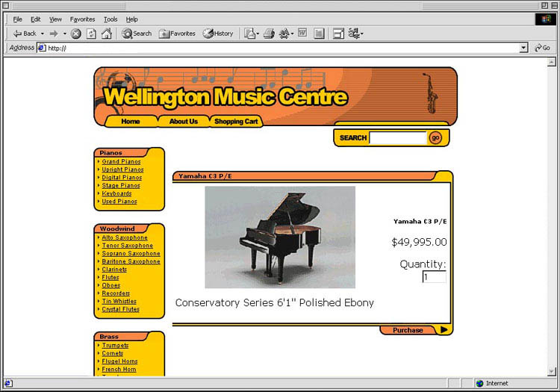Image resolution: width=560 pixels, height=392 pixels.
Task: Click the Mail toolbar icon
Action: click(249, 34)
